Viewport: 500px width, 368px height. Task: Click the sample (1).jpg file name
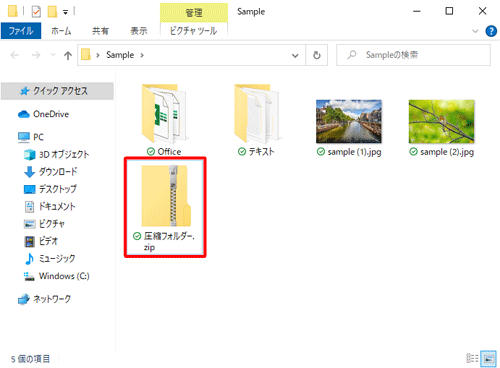354,152
